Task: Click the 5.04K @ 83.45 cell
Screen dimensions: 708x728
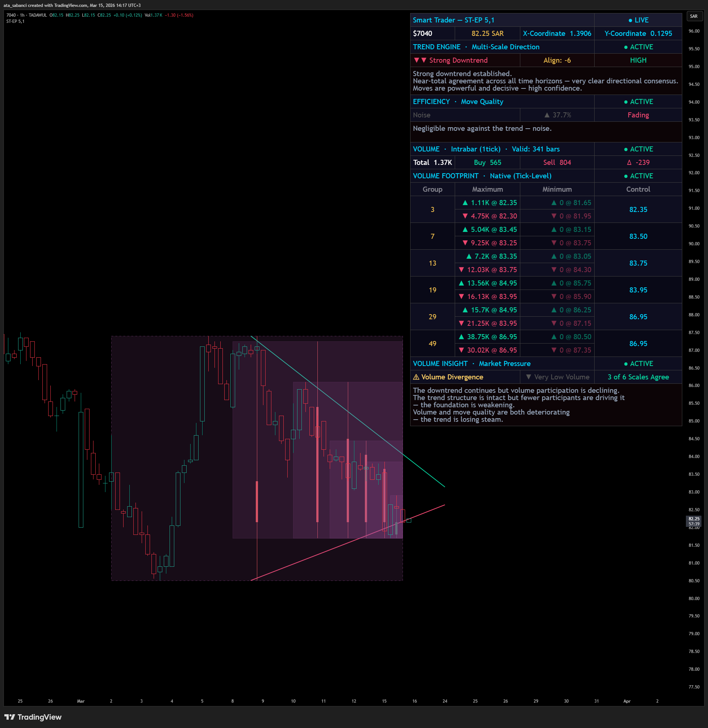Action: pos(487,229)
